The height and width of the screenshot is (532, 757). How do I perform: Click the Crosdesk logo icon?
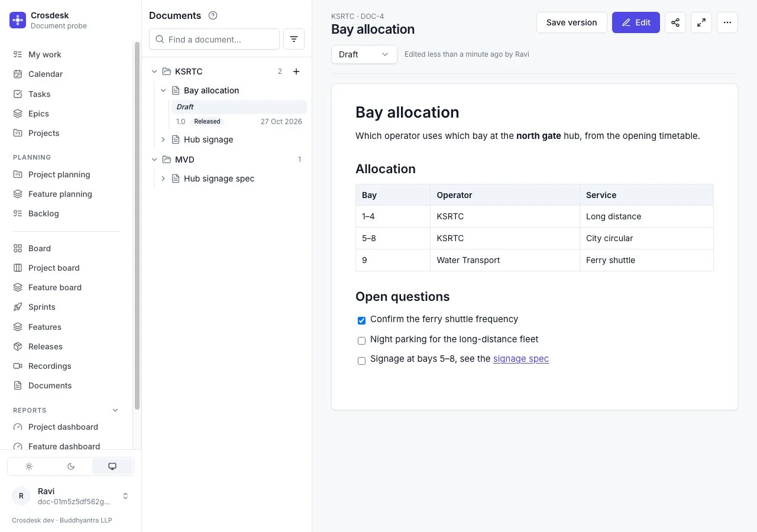tap(18, 20)
